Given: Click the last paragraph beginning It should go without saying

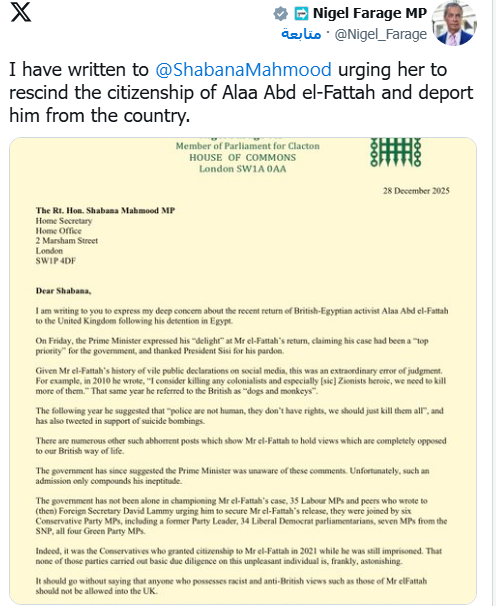Looking at the screenshot, I should click(x=231, y=586).
